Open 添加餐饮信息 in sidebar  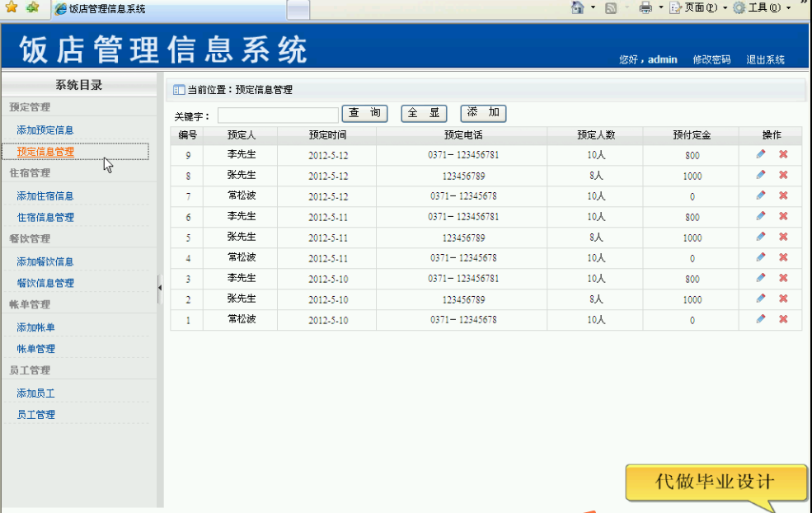click(45, 261)
